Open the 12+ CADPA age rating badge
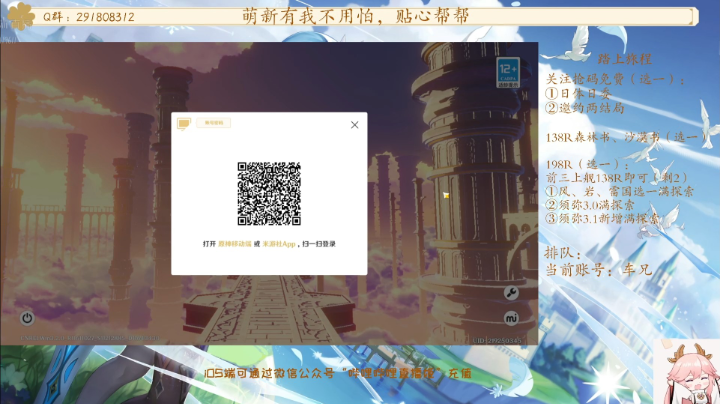The width and height of the screenshot is (720, 404). click(508, 73)
